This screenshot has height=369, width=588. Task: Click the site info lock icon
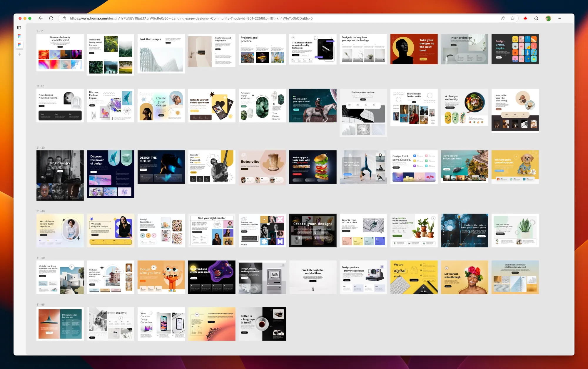click(64, 18)
